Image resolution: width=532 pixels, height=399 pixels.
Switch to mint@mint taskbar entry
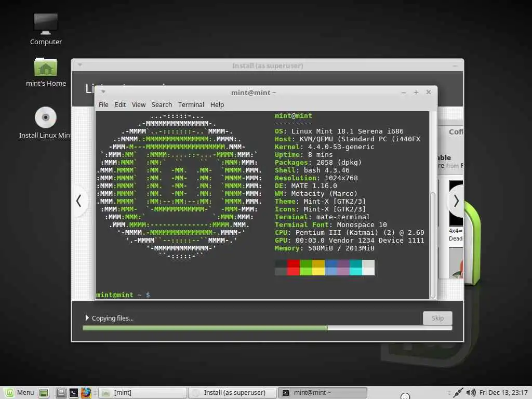[322, 393]
